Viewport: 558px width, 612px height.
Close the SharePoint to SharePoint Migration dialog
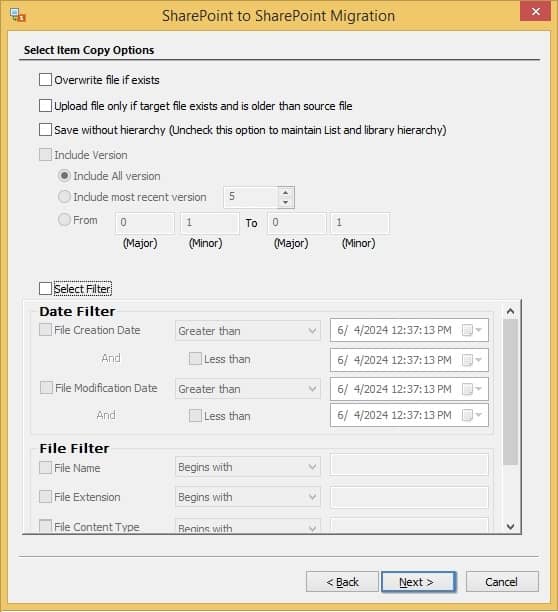[535, 11]
